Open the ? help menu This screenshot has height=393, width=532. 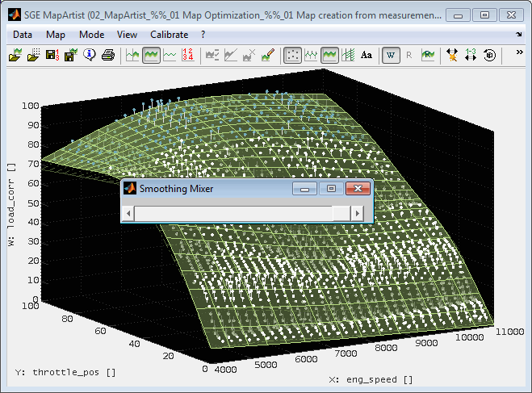tap(203, 35)
